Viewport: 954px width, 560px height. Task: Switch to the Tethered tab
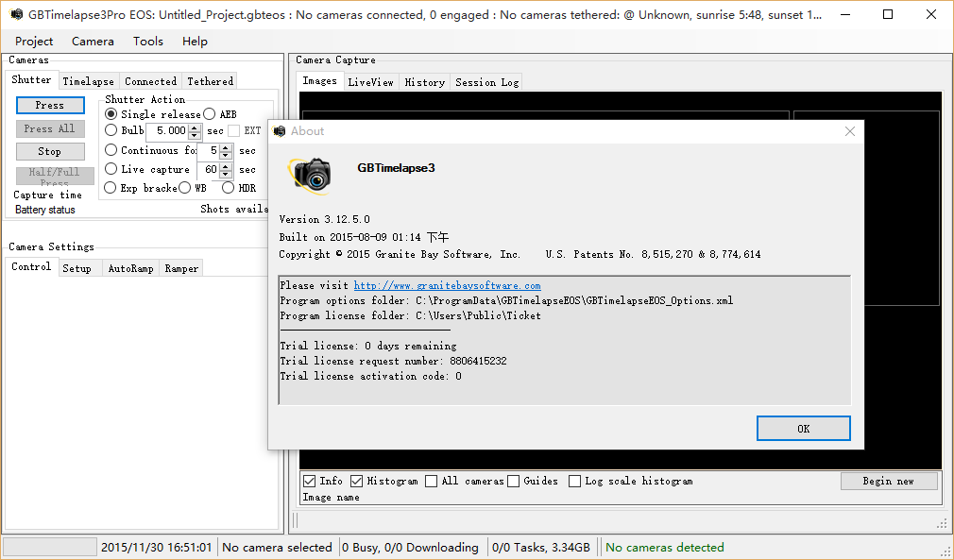coord(210,81)
